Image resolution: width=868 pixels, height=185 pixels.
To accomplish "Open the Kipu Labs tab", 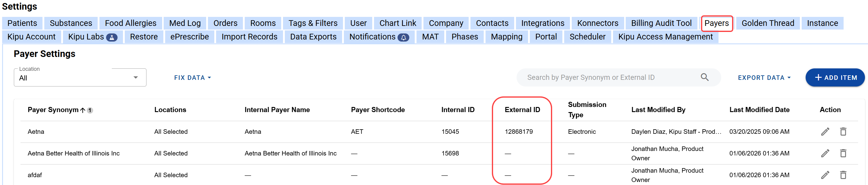I will pos(92,37).
